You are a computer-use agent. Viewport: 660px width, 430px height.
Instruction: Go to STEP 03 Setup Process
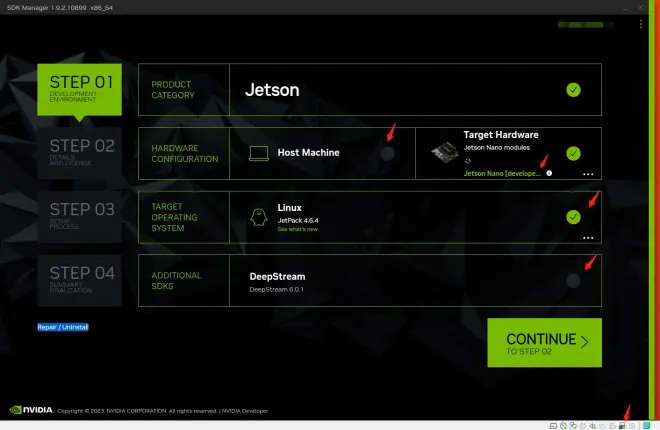(x=80, y=217)
